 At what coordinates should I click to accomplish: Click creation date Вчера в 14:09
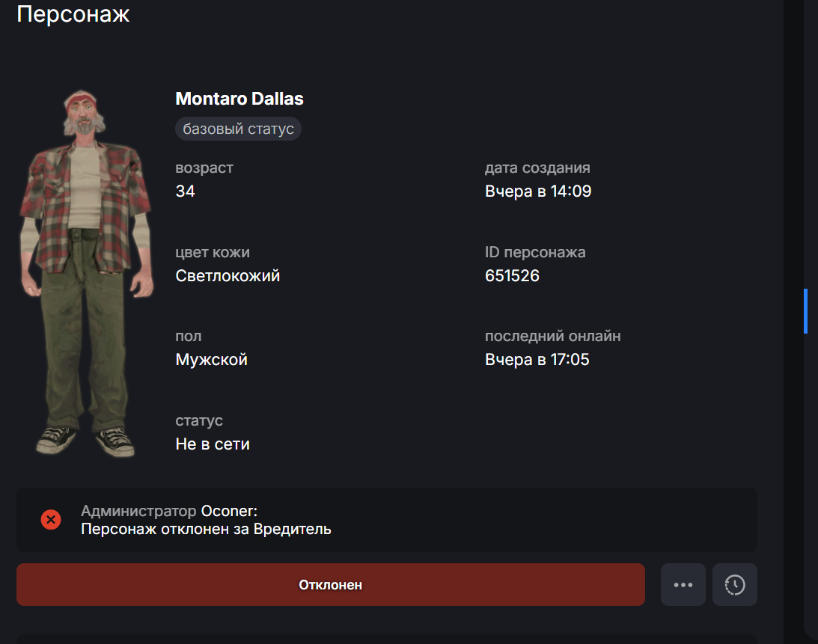[537, 191]
